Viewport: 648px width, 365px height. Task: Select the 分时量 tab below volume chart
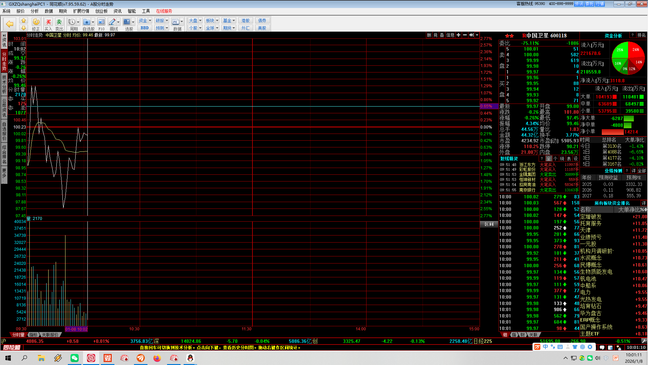click(x=18, y=334)
